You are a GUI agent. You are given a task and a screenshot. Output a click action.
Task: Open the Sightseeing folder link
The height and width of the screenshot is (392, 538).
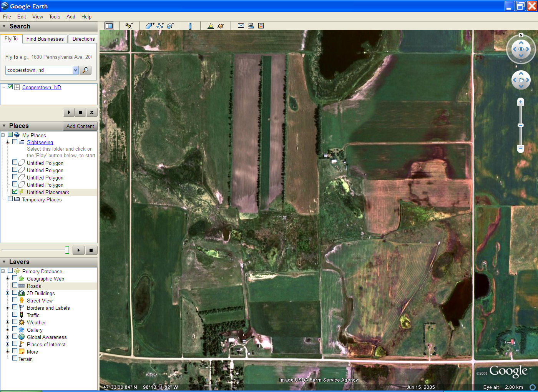[40, 142]
